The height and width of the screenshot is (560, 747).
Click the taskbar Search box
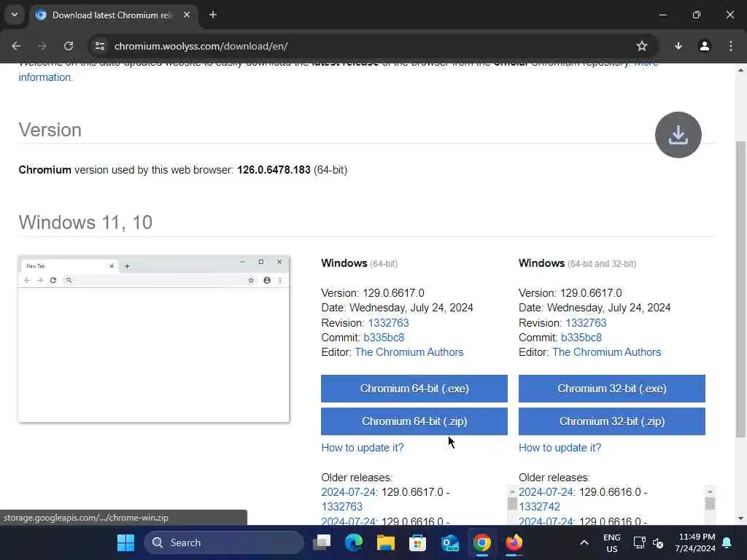point(224,542)
